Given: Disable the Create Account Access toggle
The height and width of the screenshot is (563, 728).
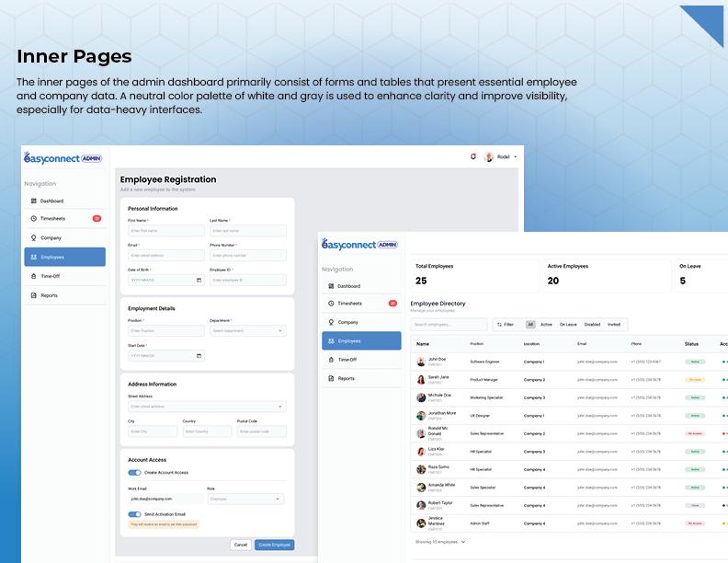Looking at the screenshot, I should 134,473.
